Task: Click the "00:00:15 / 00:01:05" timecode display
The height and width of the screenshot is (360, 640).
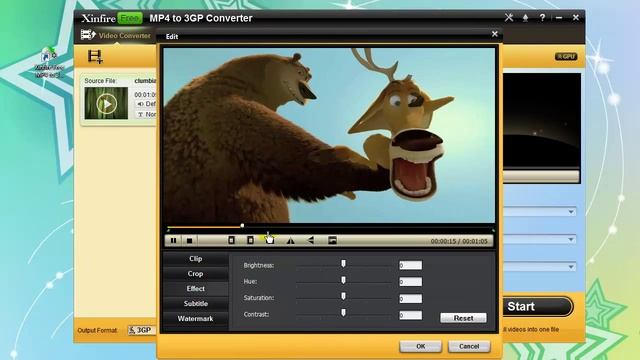Action: 459,241
